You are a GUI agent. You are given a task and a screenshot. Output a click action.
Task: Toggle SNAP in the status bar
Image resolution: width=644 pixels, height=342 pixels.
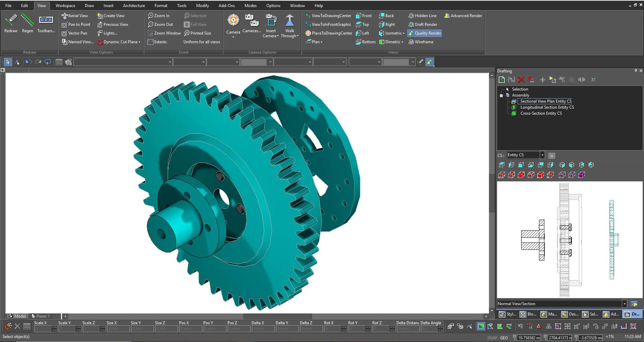click(x=492, y=338)
